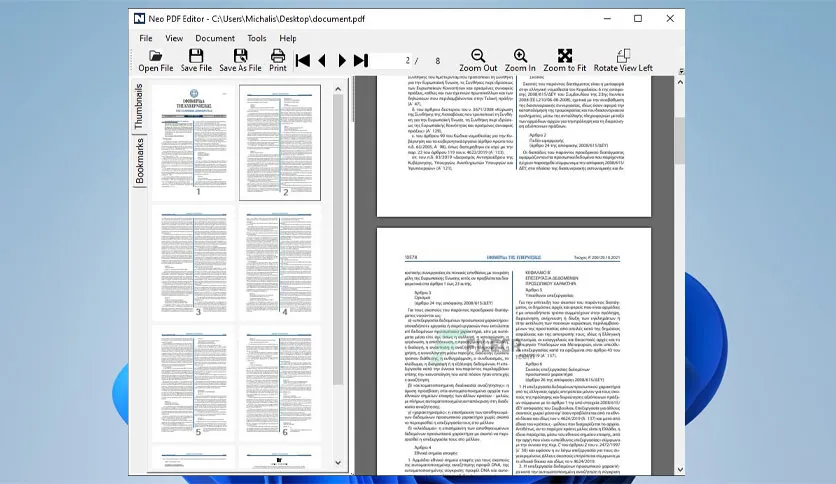The height and width of the screenshot is (484, 836).
Task: Select page 1 thumbnail
Action: (x=194, y=142)
